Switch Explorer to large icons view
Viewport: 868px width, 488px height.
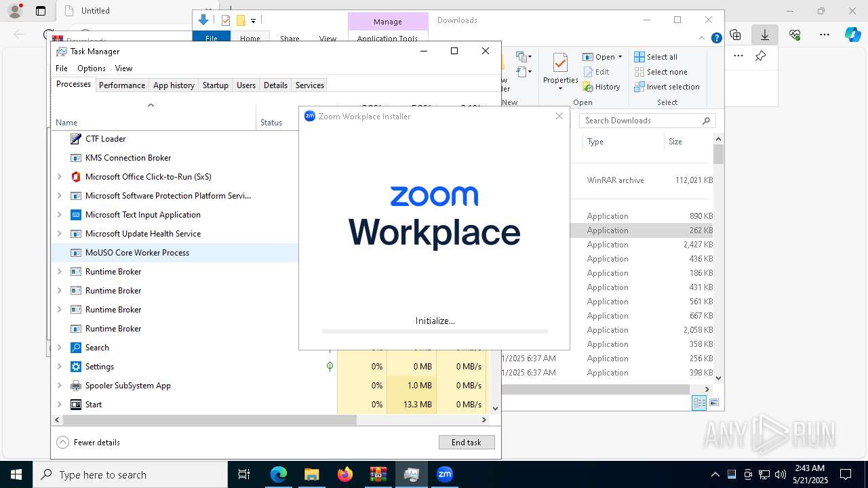click(713, 403)
